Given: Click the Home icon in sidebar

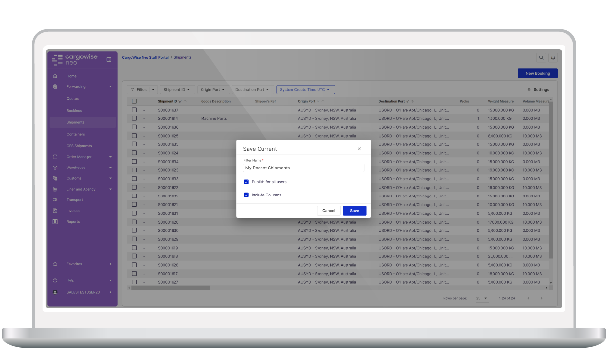Looking at the screenshot, I should tap(55, 76).
